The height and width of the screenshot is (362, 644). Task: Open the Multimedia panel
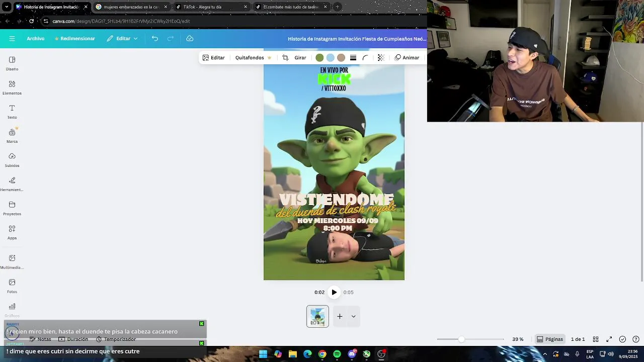12,262
